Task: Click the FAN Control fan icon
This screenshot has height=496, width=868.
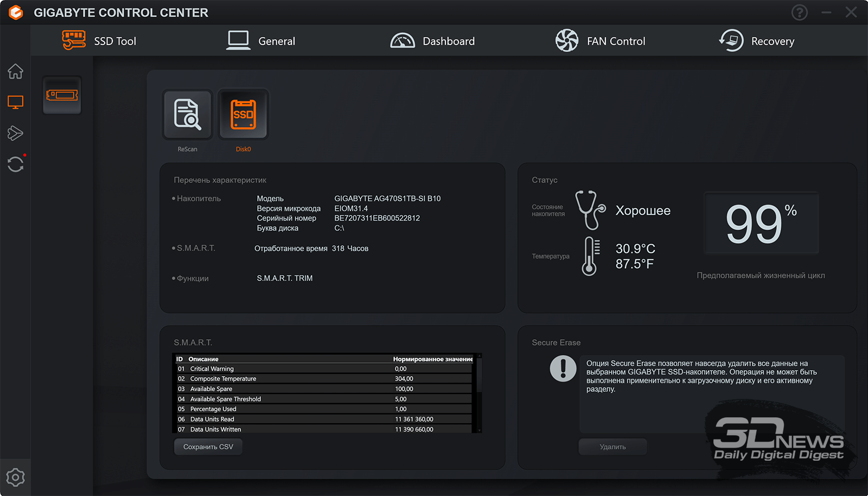Action: (x=567, y=41)
